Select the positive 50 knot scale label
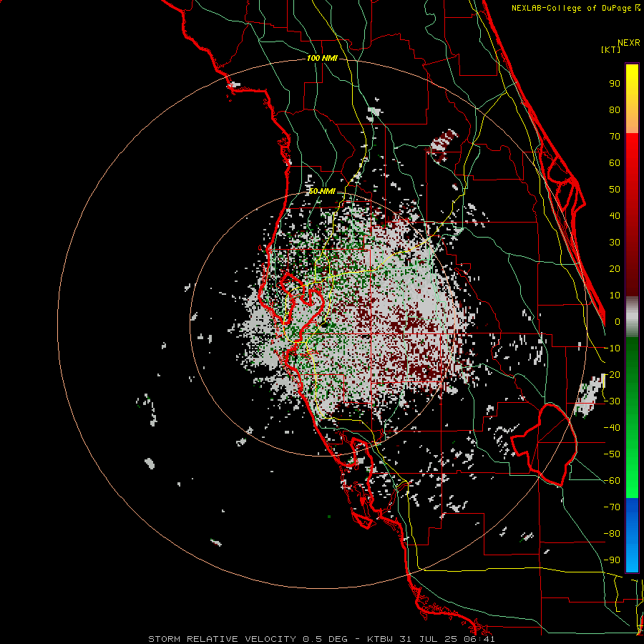This screenshot has height=644, width=644. pyautogui.click(x=615, y=190)
